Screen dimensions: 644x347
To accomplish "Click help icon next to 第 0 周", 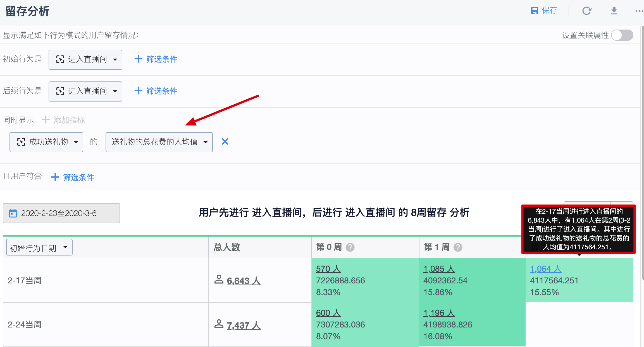I will click(350, 247).
